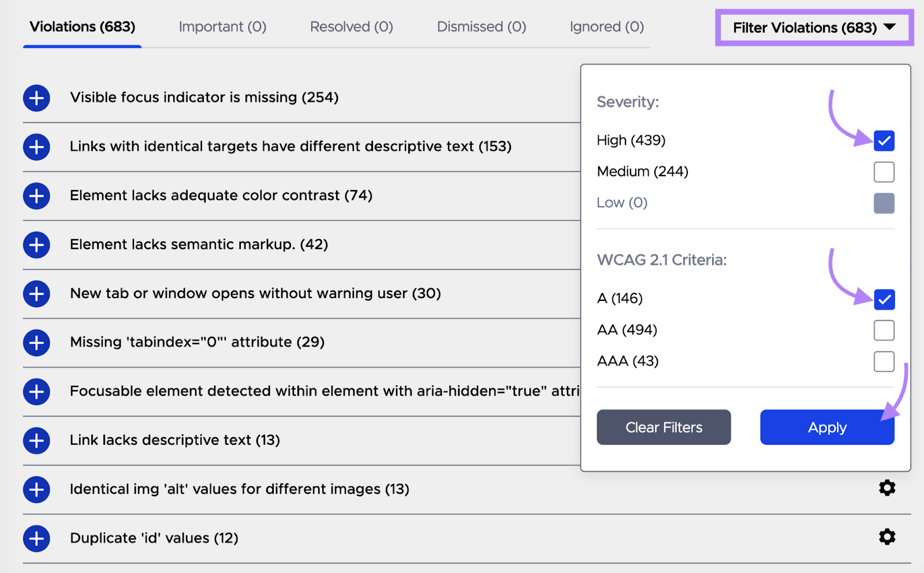Image resolution: width=924 pixels, height=573 pixels.
Task: Click plus icon for Duplicate id values
Action: [x=36, y=539]
